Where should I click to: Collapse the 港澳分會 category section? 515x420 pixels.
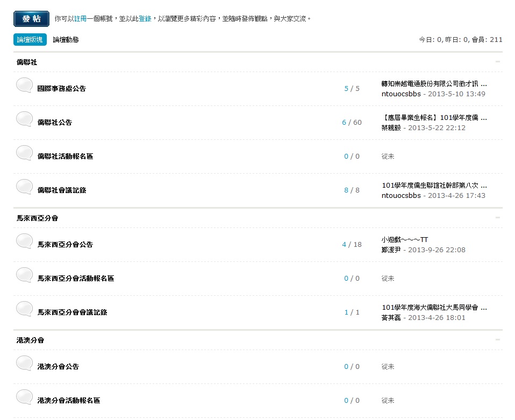[497, 340]
